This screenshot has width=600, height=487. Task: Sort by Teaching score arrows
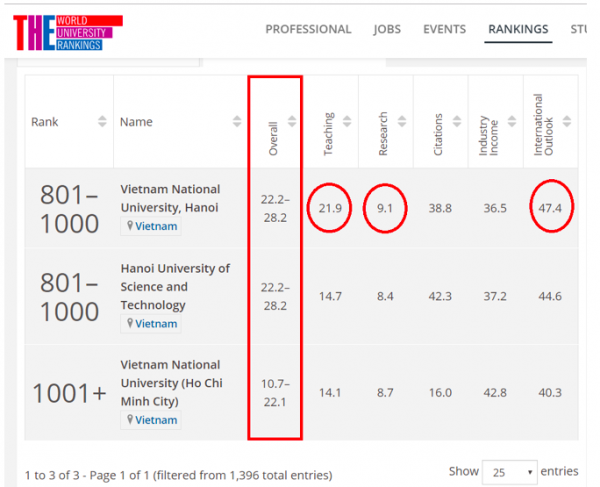[x=346, y=122]
